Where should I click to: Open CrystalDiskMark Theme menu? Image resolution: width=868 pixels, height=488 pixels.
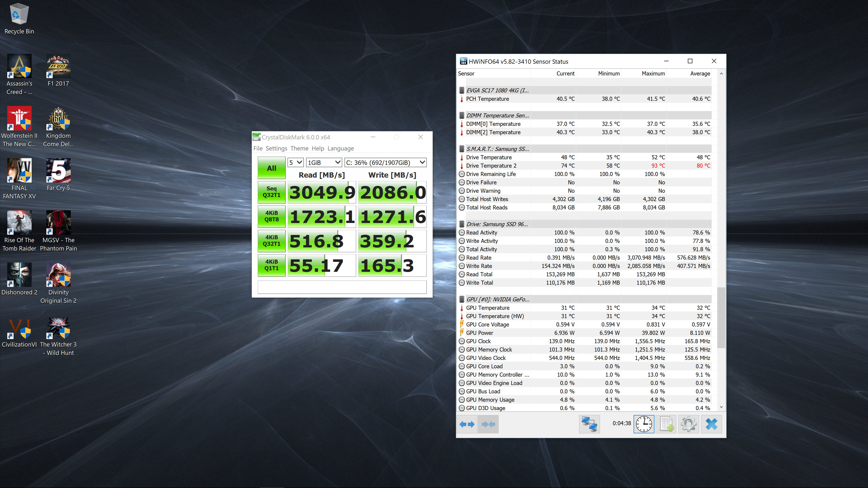(x=299, y=148)
